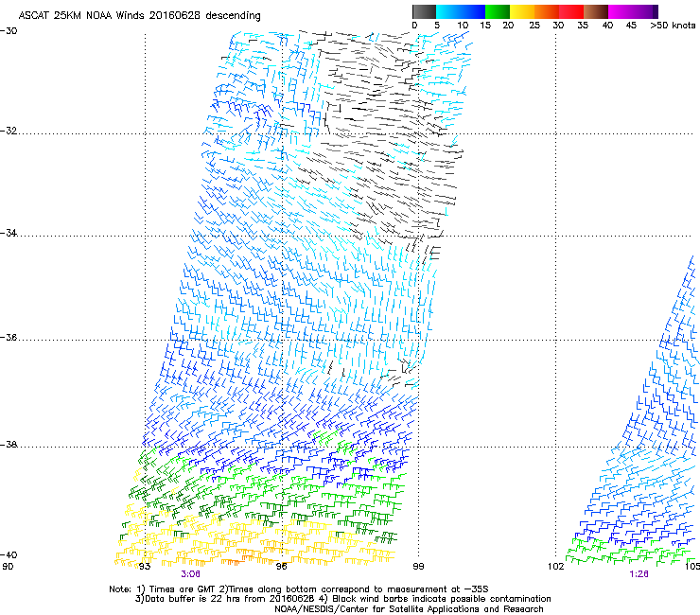This screenshot has height=615, width=700.
Task: Click the latitude label '-30'
Action: click(9, 31)
